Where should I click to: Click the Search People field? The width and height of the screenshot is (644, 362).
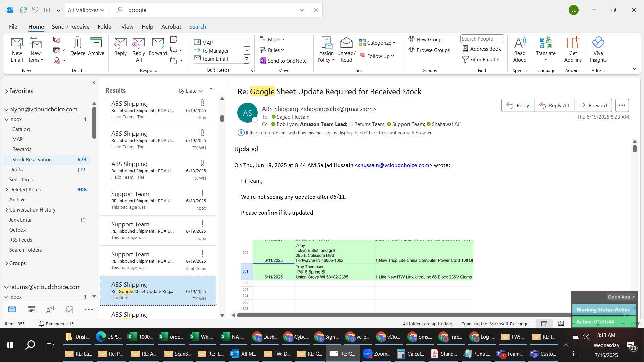point(482,39)
